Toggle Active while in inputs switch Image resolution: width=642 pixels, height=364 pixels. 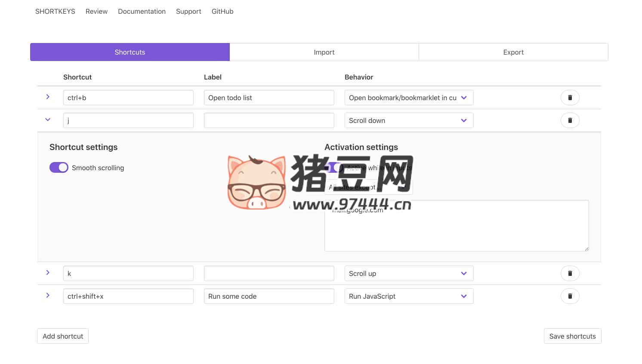click(333, 168)
